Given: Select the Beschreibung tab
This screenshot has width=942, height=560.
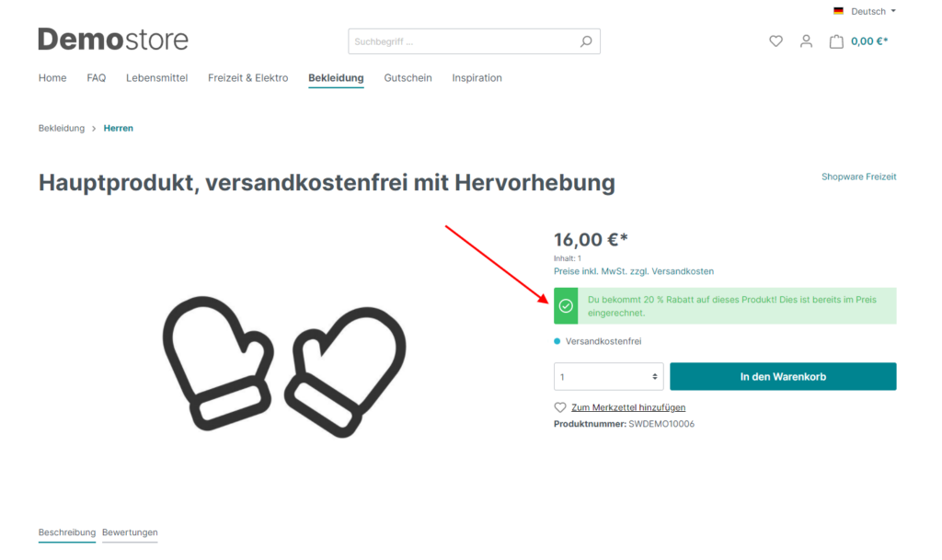Looking at the screenshot, I should 66,532.
